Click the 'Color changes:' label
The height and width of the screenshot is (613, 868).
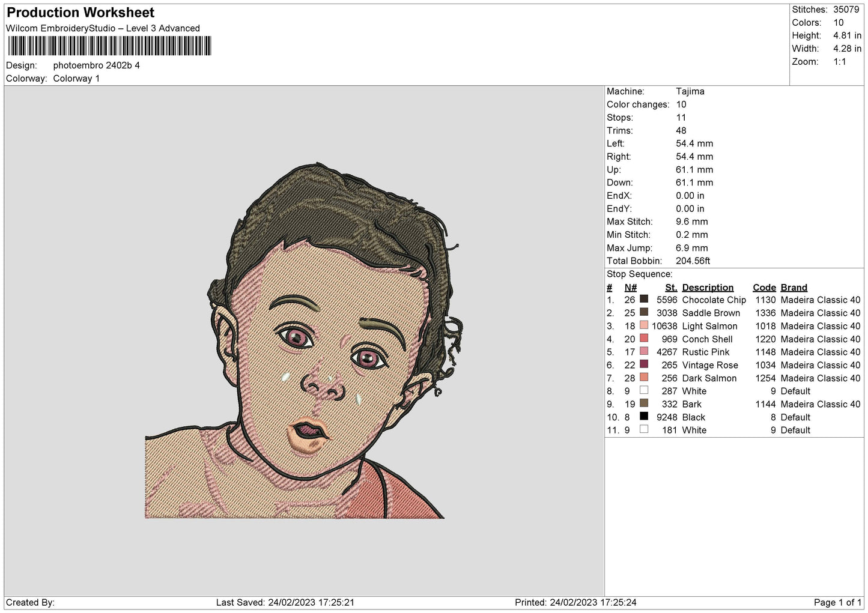click(638, 104)
